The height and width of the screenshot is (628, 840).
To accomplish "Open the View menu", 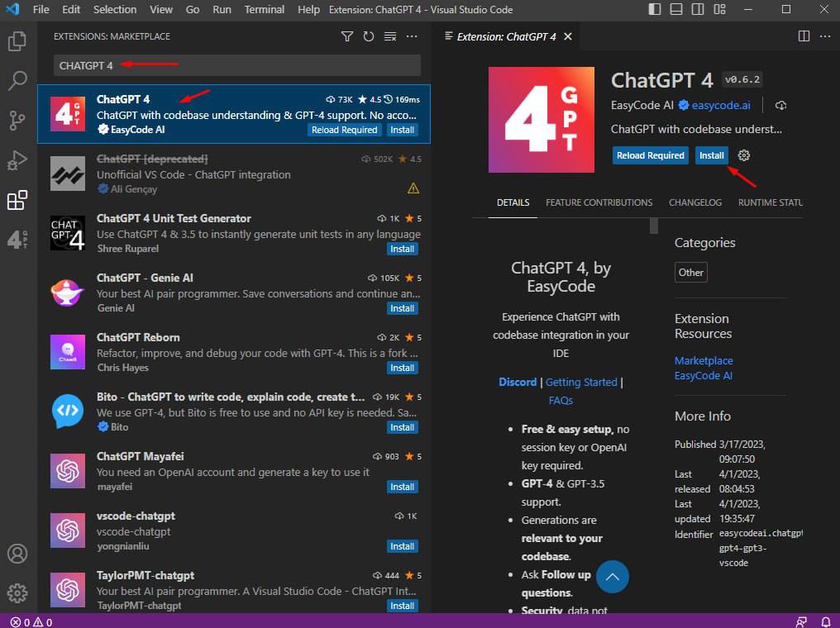I will pos(160,10).
